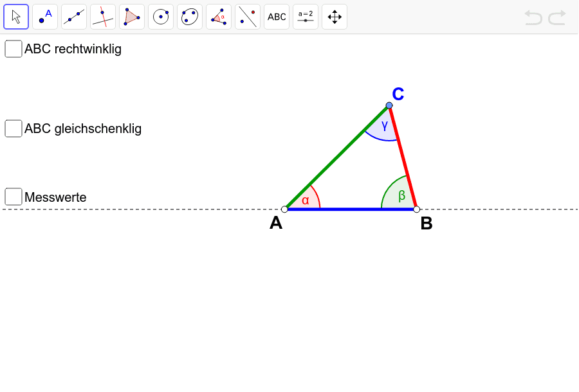Click vertex point A
This screenshot has width=579, height=392.
(284, 209)
